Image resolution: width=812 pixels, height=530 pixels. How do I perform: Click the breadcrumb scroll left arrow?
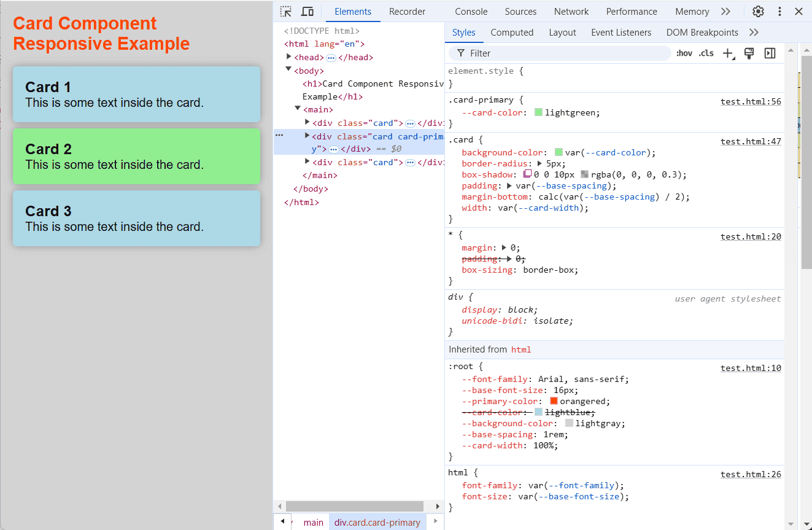pos(282,521)
